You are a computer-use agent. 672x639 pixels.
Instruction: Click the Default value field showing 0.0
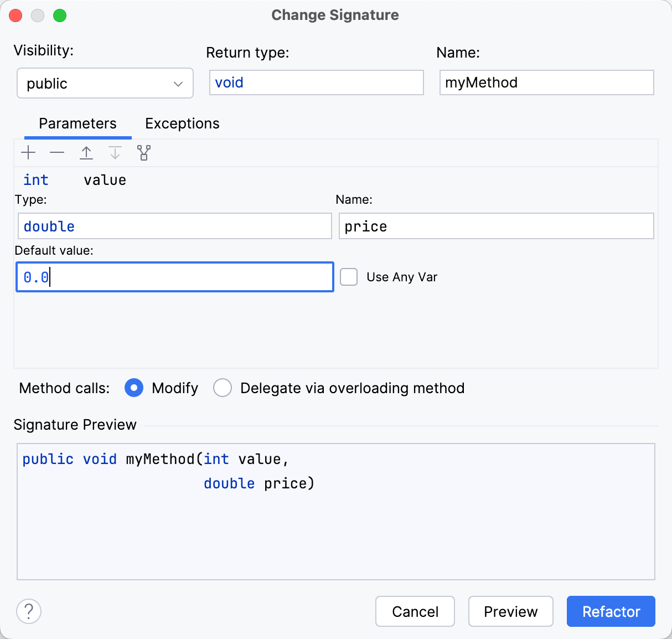tap(174, 277)
